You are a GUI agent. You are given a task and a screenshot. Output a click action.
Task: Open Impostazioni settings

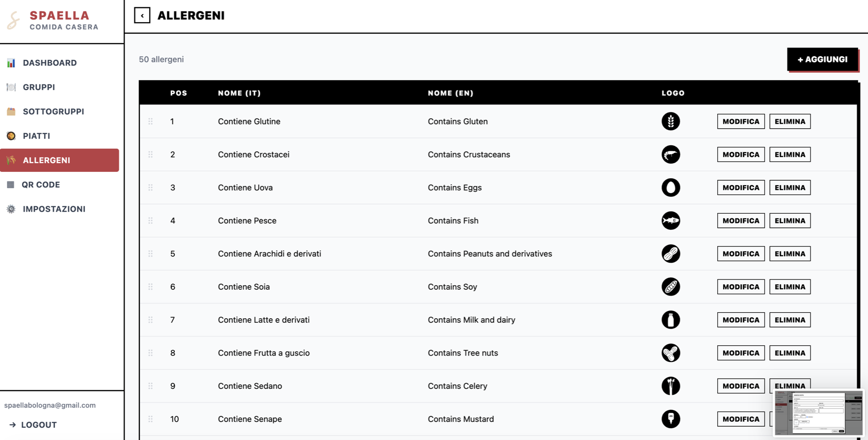click(59, 209)
